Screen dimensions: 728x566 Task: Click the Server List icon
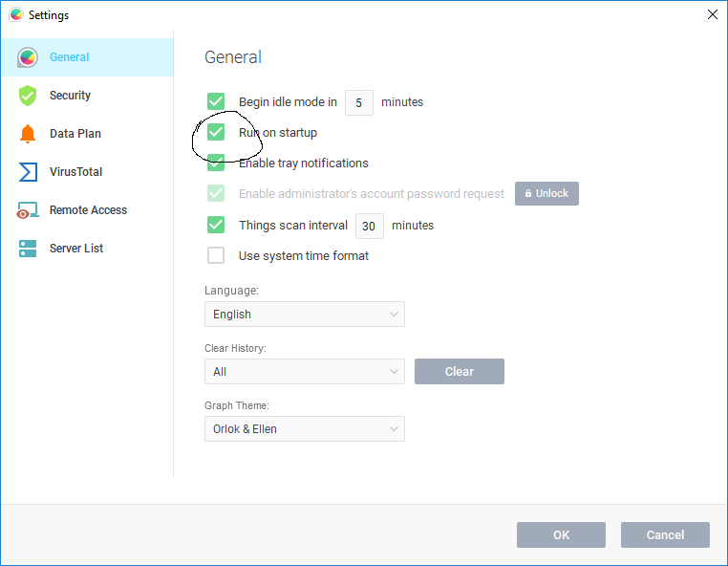tap(28, 249)
